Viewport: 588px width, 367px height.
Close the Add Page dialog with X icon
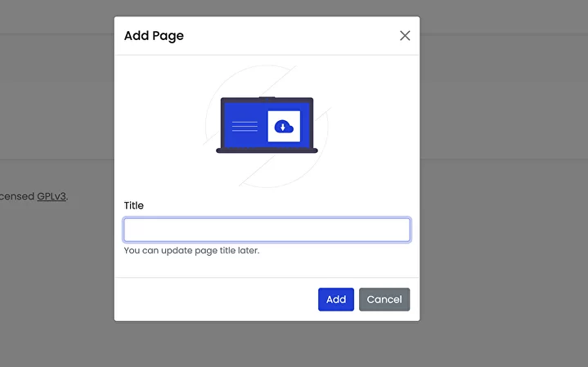point(405,36)
